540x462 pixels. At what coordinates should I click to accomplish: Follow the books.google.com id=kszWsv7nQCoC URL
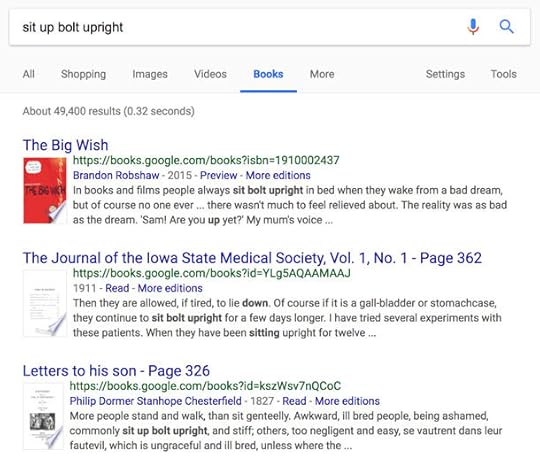pyautogui.click(x=205, y=386)
